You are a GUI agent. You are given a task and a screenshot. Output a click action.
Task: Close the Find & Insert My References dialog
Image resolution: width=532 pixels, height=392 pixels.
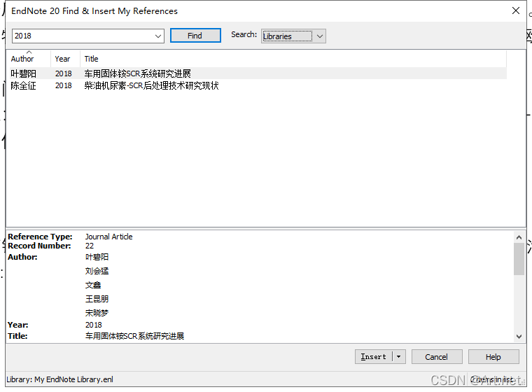(516, 11)
